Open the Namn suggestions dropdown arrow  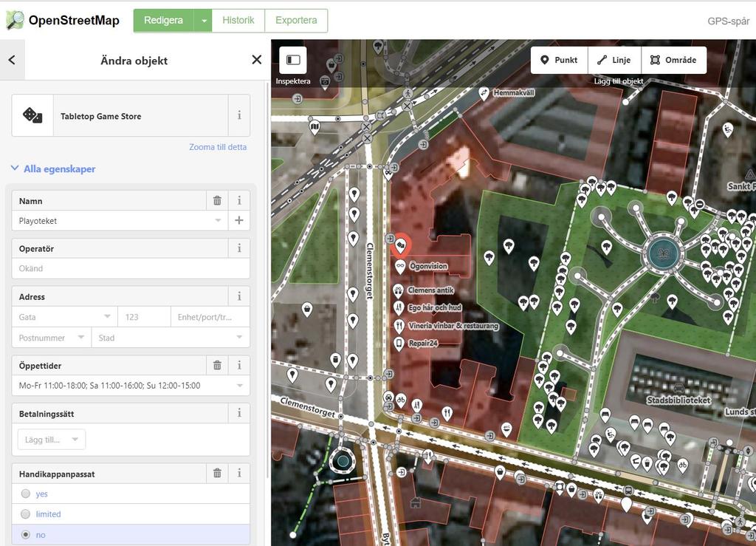point(218,220)
